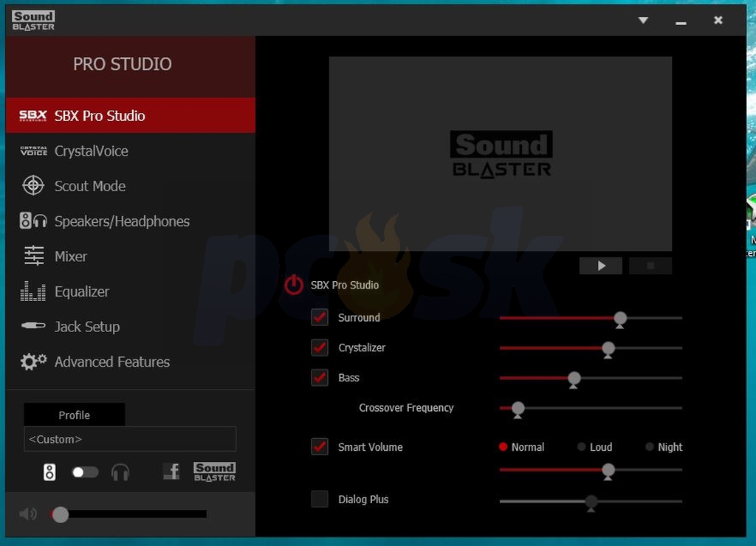This screenshot has width=756, height=546.
Task: Click the Advanced Features gears icon
Action: [33, 362]
